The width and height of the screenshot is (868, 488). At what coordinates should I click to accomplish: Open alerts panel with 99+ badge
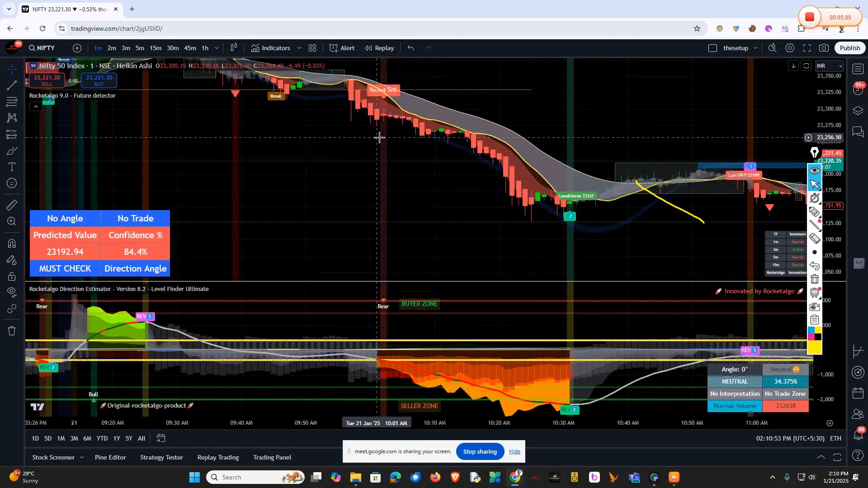[x=858, y=89]
